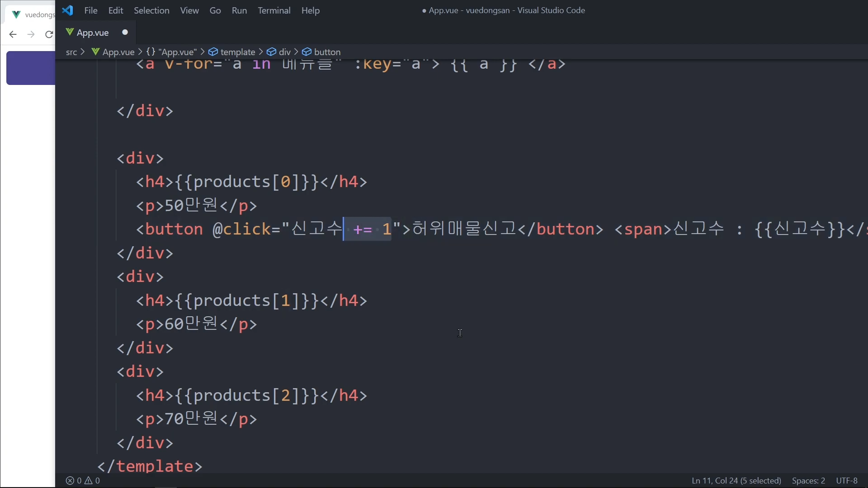Image resolution: width=868 pixels, height=488 pixels.
Task: Click the browser forward arrow
Action: (31, 34)
